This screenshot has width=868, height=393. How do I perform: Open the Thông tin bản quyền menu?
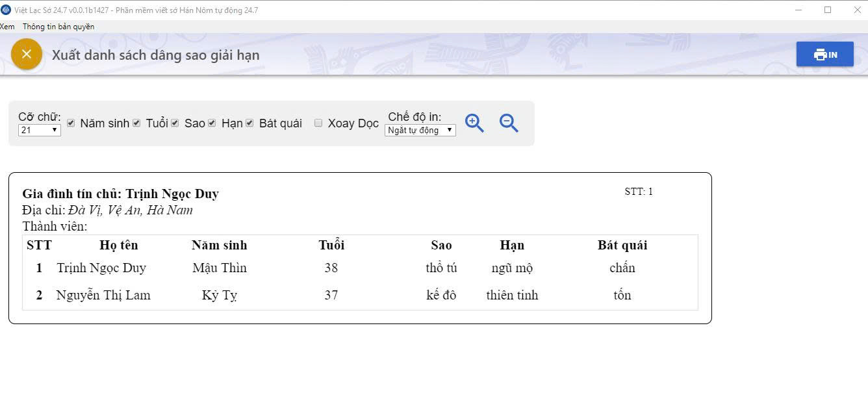point(58,27)
